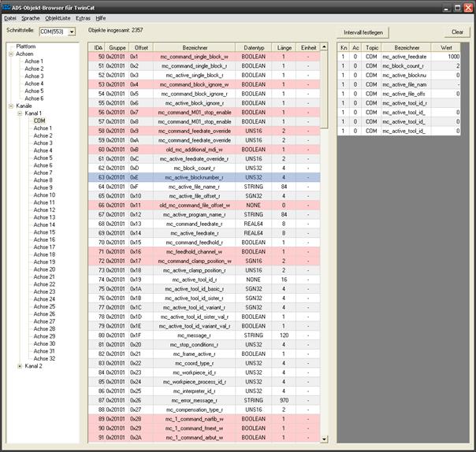This screenshot has height=452, width=476.
Task: Select row mc_workpiece_id_r
Action: point(204,372)
